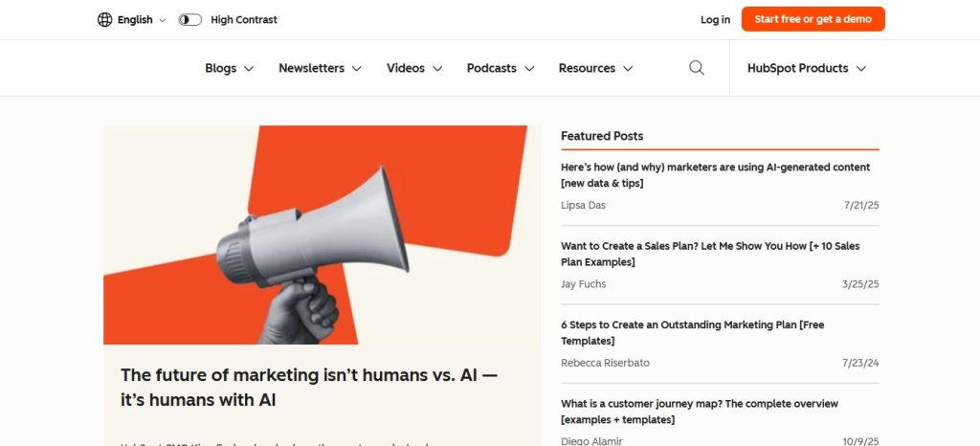Click the High Contrast label text
Screen dimensions: 980x446
244,19
